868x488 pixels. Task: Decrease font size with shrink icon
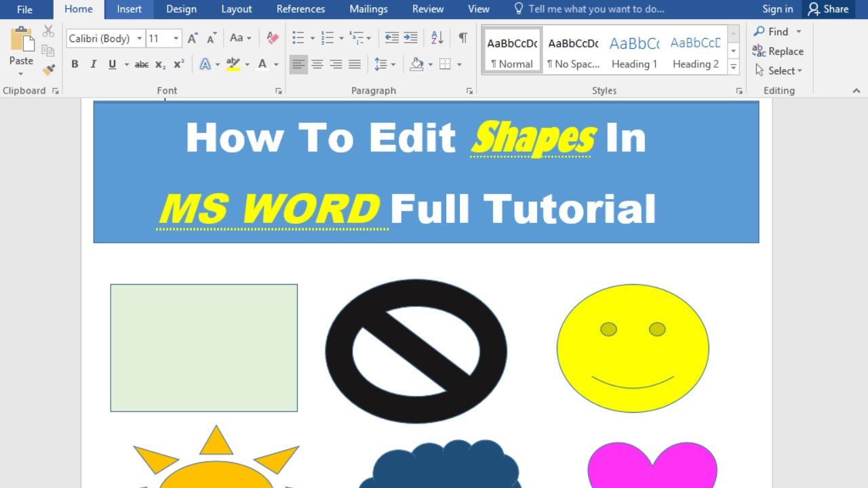point(212,39)
